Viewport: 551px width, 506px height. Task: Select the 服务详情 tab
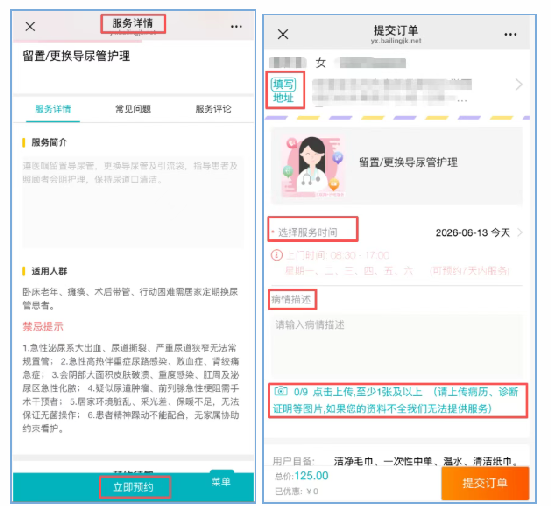tap(53, 109)
